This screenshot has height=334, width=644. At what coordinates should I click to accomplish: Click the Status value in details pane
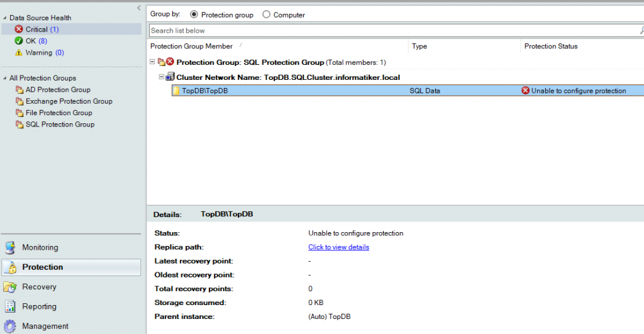[x=356, y=233]
